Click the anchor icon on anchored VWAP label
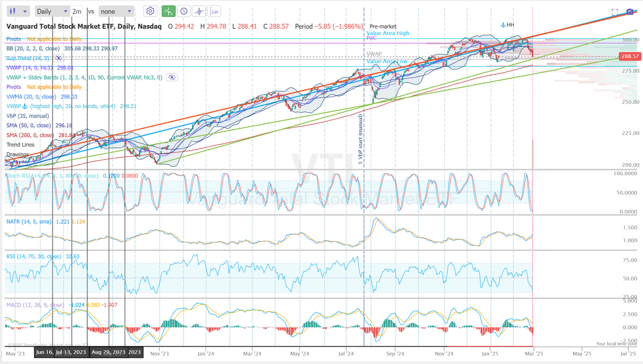The width and height of the screenshot is (643, 364). 25,106
